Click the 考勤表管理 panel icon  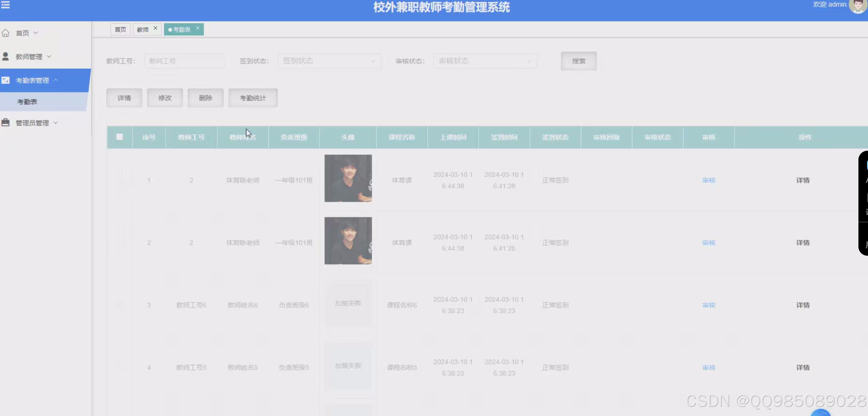click(x=5, y=80)
